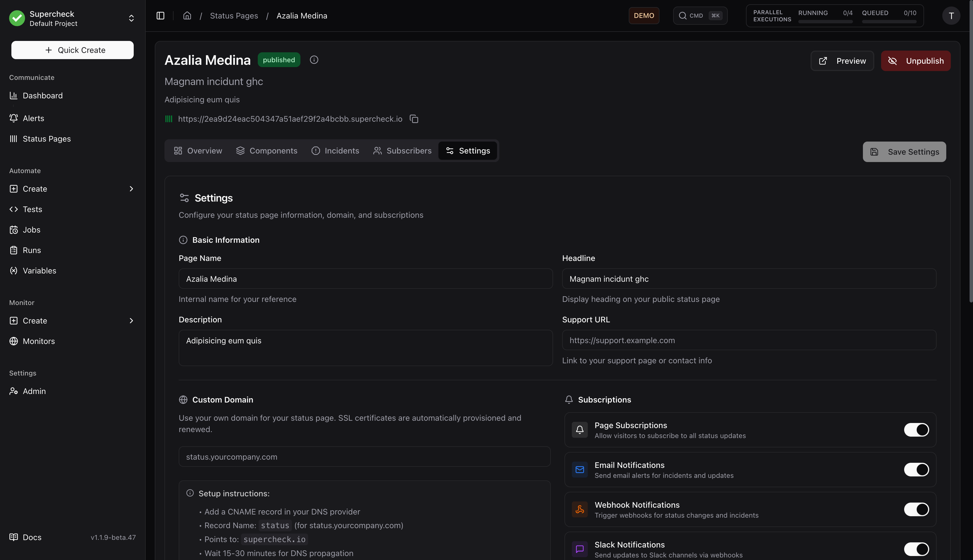Open the Runs page
The image size is (973, 560).
point(32,250)
